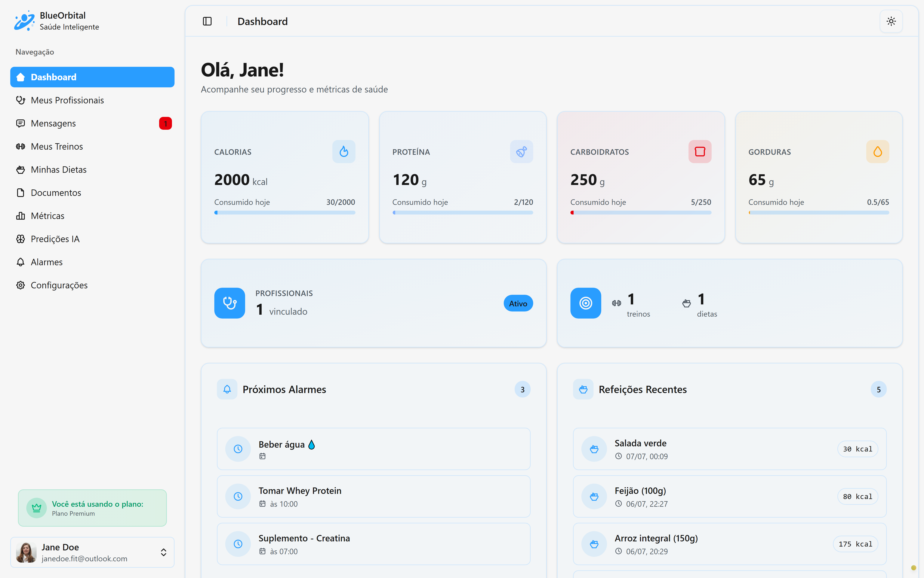Viewport: 924px width, 578px height.
Task: Click the Refeições Recentes bowl icon
Action: point(583,389)
